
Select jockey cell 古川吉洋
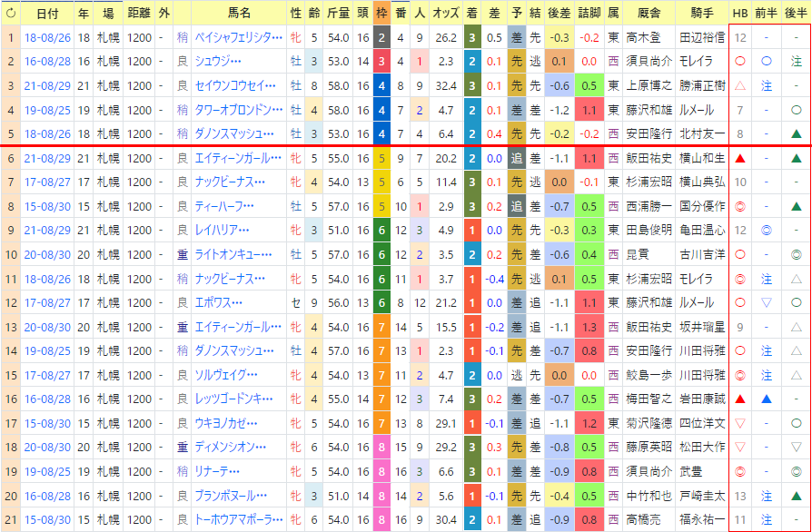(x=702, y=254)
